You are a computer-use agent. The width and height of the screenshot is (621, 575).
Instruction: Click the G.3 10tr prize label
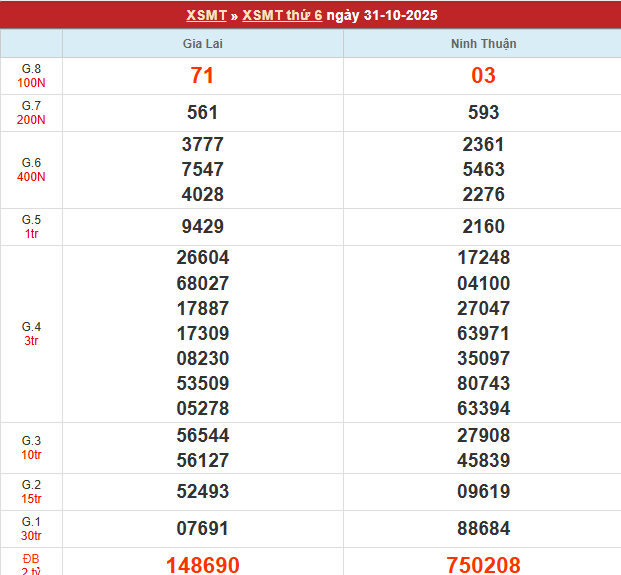tap(31, 448)
